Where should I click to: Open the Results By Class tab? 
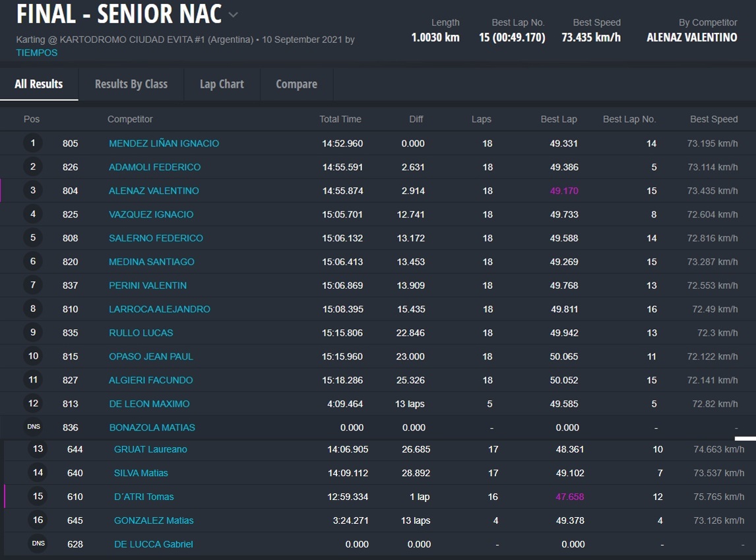click(131, 84)
